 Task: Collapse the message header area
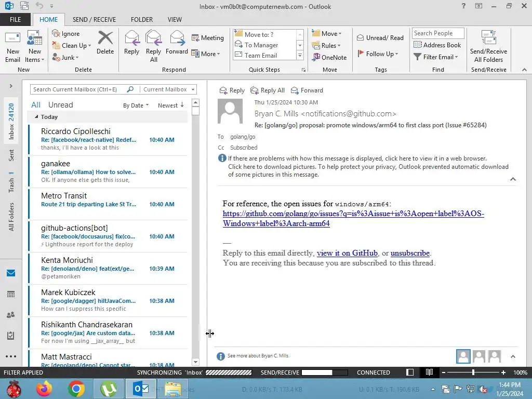(x=513, y=179)
